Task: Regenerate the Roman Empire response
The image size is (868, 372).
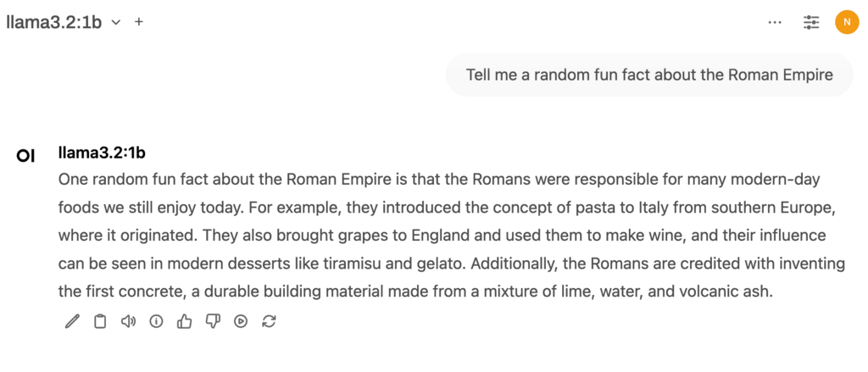Action: [269, 321]
